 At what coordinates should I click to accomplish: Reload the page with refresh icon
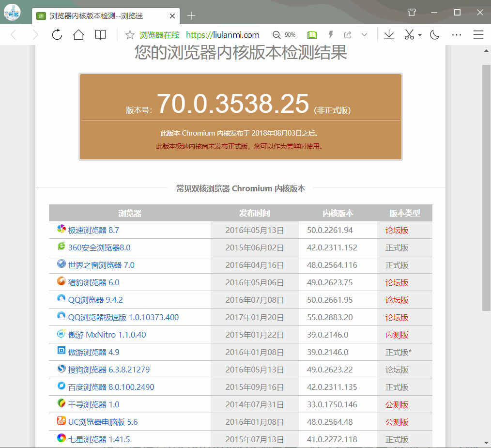57,34
